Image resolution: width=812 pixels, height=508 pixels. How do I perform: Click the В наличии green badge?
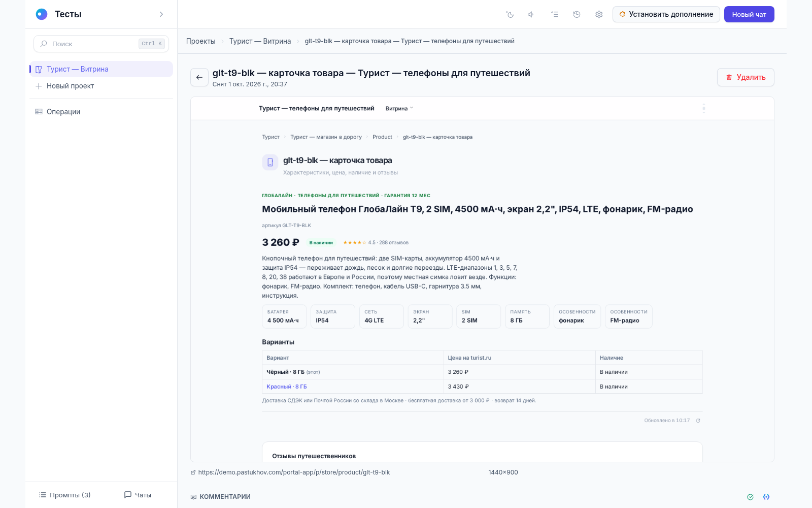[321, 243]
